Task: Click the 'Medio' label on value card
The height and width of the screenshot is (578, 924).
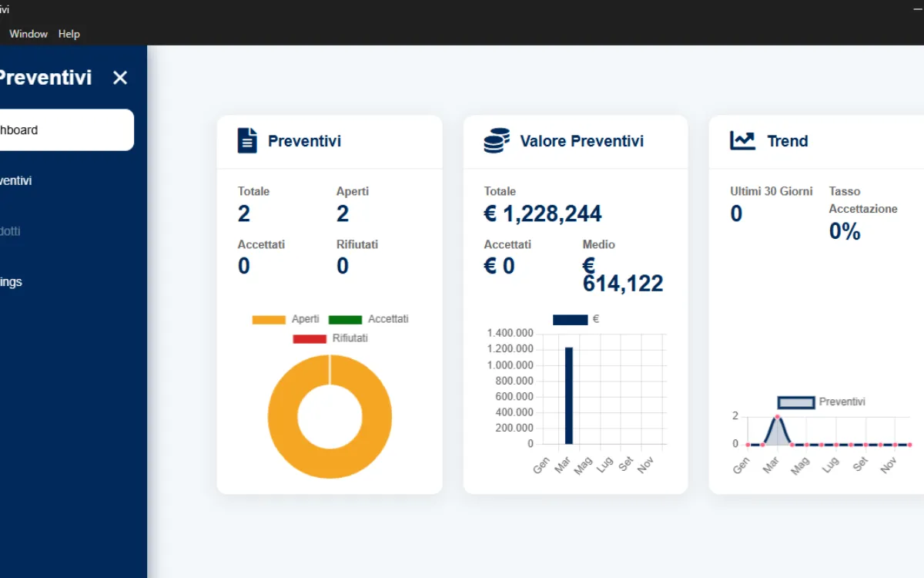Action: click(599, 244)
